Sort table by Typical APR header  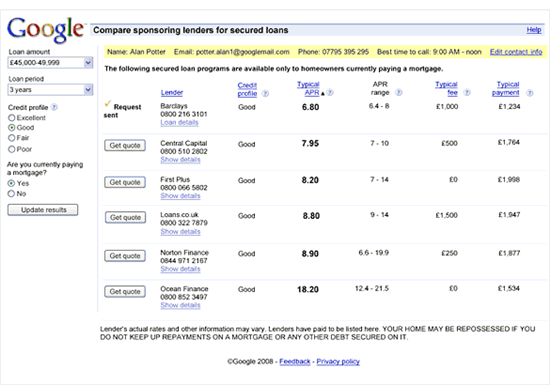click(x=309, y=88)
